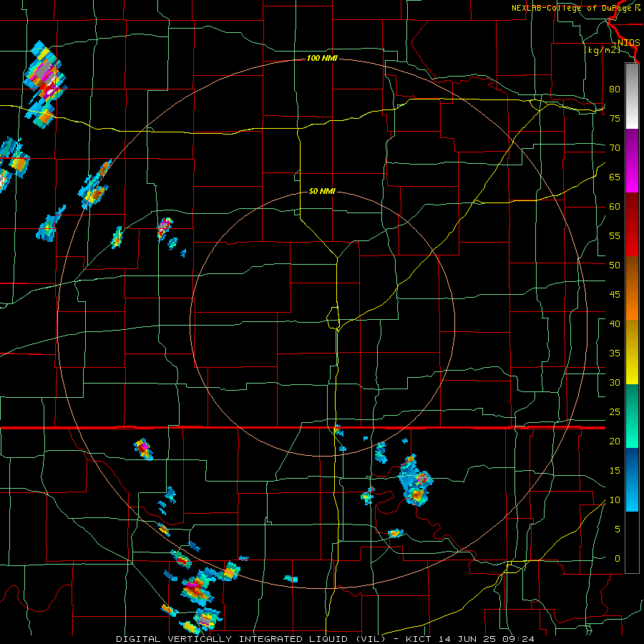The image size is (644, 644).
Task: Click the "NEXLAB-College of DuPage" credit text
Action: [572, 8]
